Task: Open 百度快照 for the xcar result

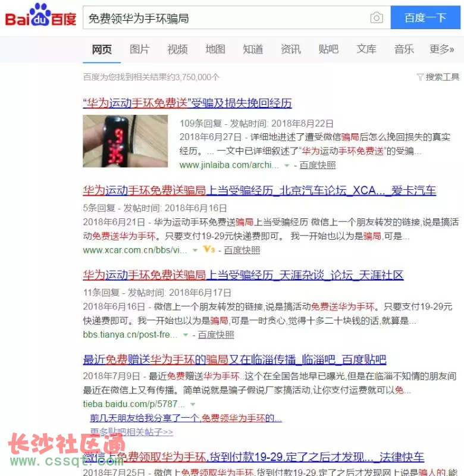Action: (x=242, y=250)
